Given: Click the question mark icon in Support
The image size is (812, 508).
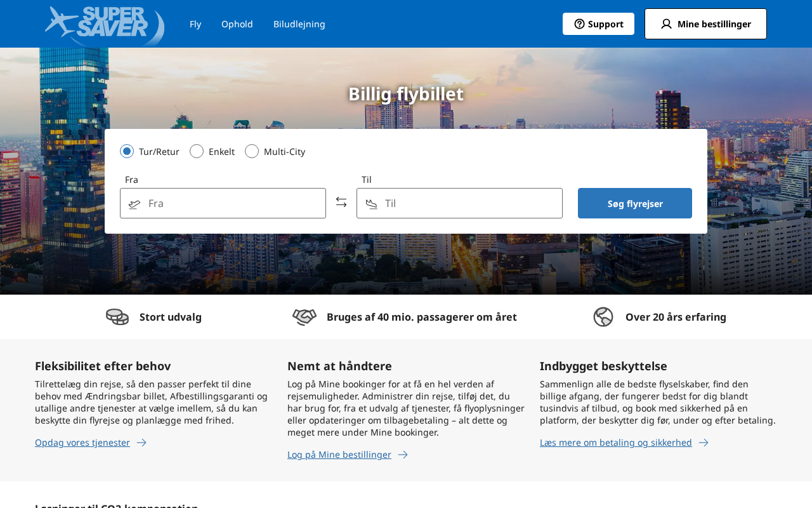Looking at the screenshot, I should pyautogui.click(x=579, y=24).
